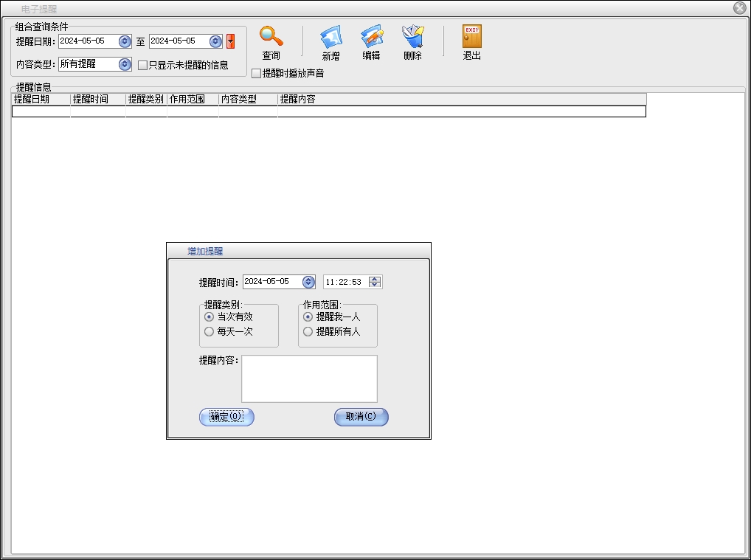
Task: Click the 删除 delete reminder icon
Action: 412,36
